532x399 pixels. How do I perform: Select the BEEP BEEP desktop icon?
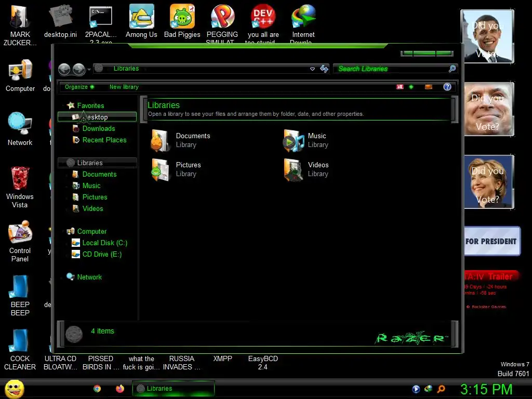20,295
